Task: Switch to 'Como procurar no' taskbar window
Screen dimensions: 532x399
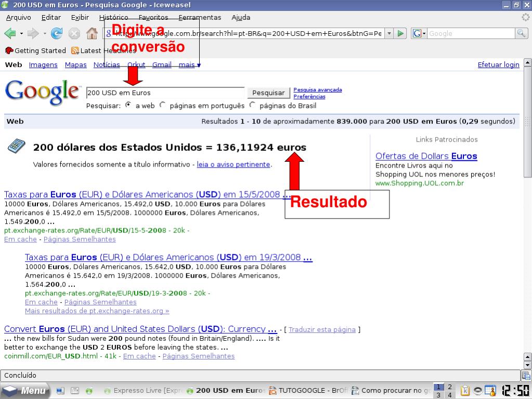Action: [x=391, y=391]
